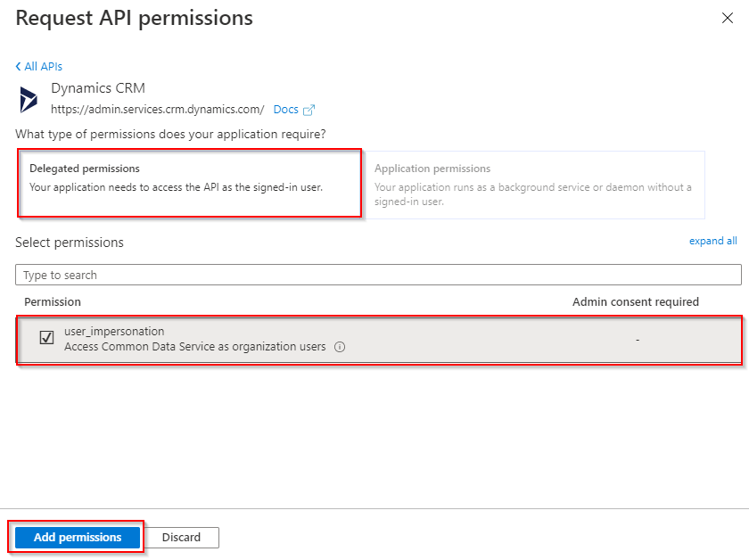Close the Request API permissions panel
This screenshot has height=560, width=749.
coord(727,18)
